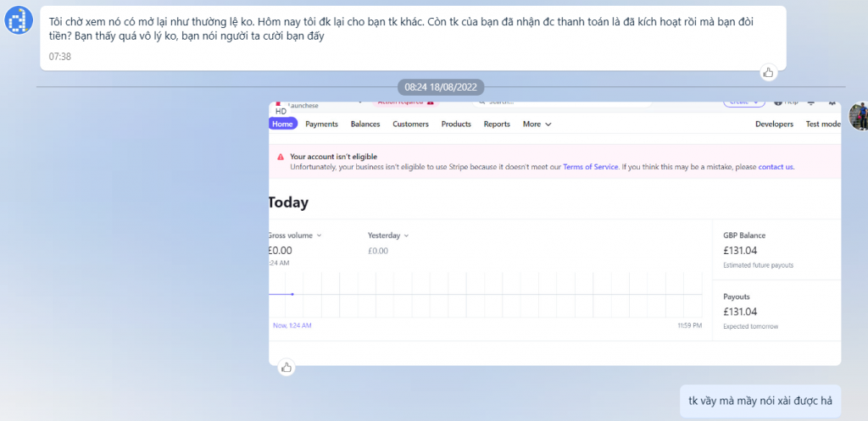The height and width of the screenshot is (421, 868).
Task: Toggle Test mode in the Stripe header
Action: coord(821,124)
